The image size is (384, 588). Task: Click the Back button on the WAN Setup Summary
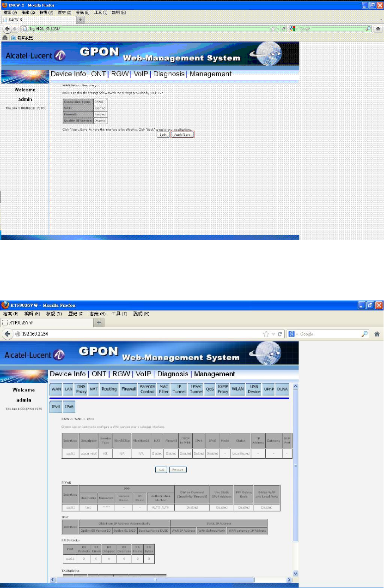163,135
